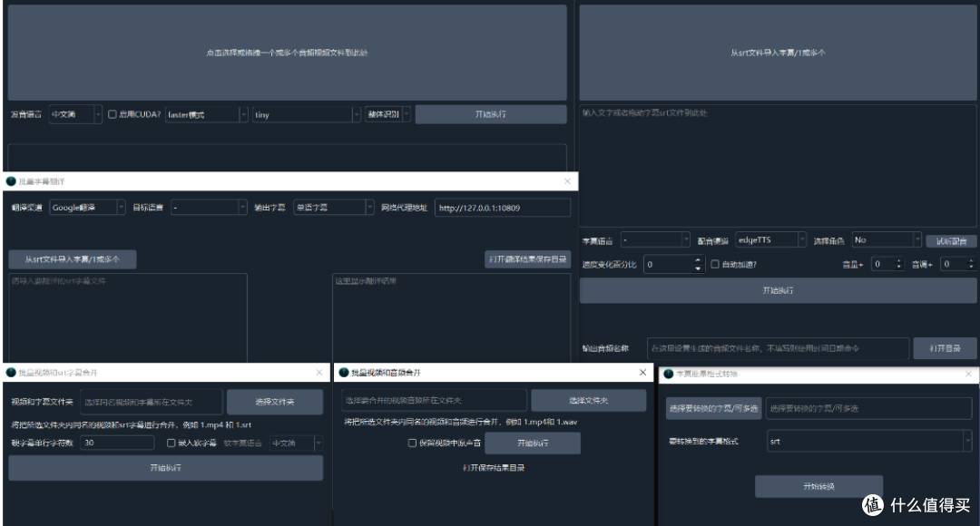This screenshot has height=526, width=980.
Task: Open the Google翻译 channel dropdown
Action: pos(87,208)
